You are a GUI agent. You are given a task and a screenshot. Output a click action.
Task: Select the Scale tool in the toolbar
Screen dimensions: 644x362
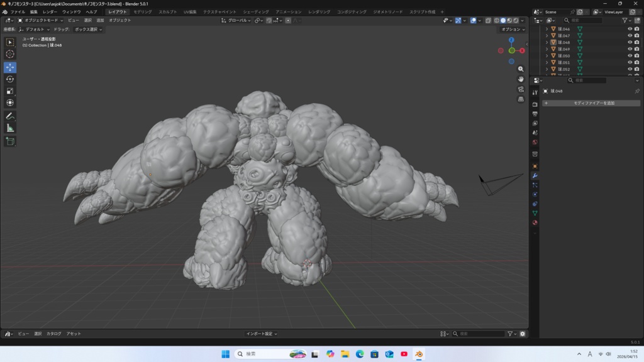(x=10, y=91)
